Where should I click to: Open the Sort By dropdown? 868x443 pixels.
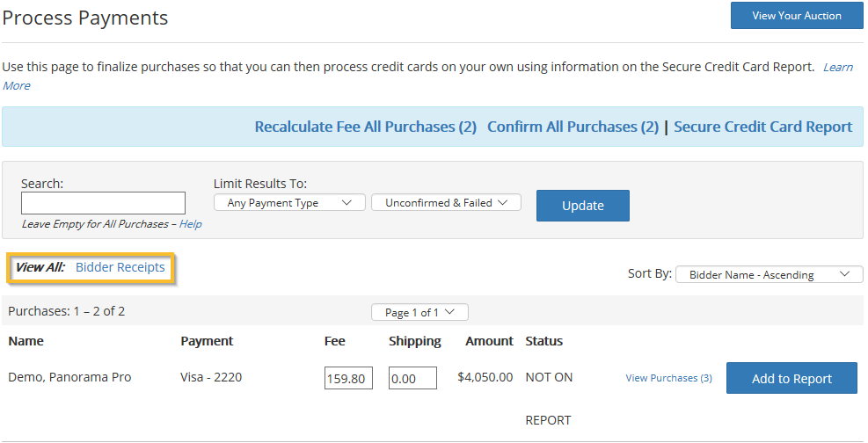(769, 274)
